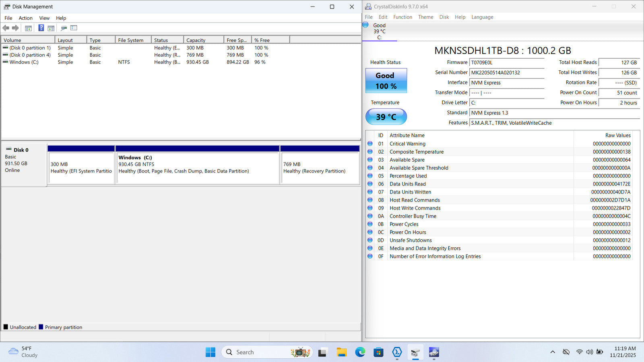Expand the hidden system tray icons chevron
This screenshot has width=644, height=362.
553,352
